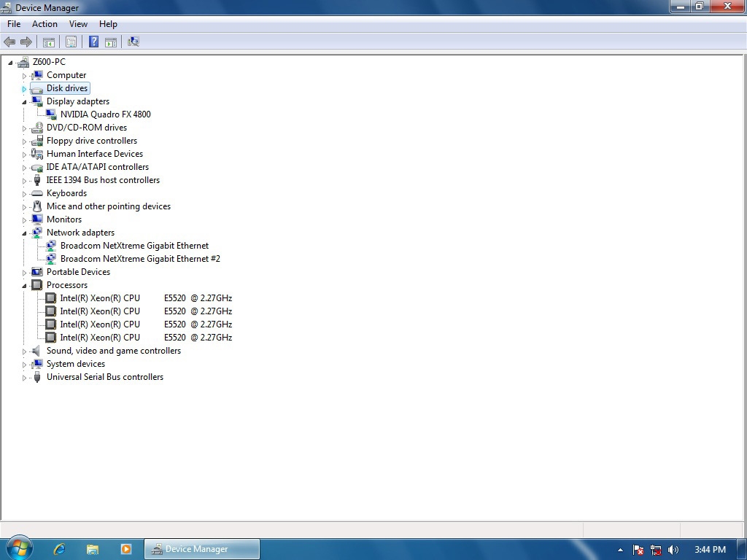Click the Sound, video and game controllers icon
This screenshot has height=560, width=747.
coord(36,351)
